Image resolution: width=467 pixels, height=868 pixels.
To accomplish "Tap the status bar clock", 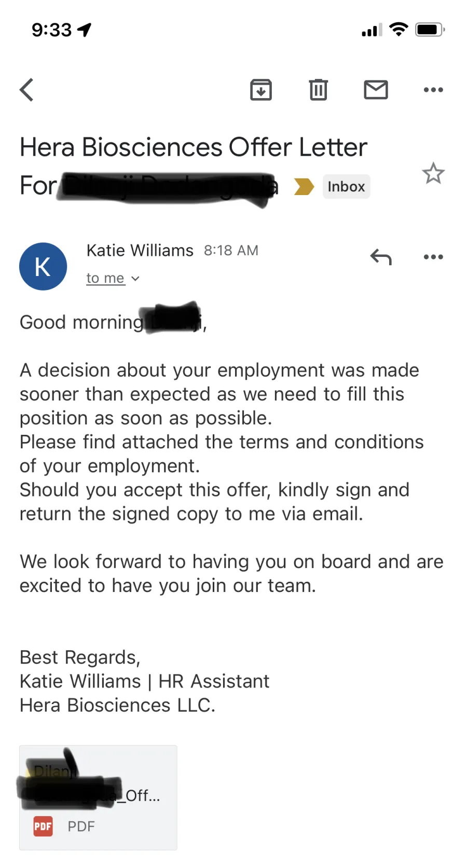I will coord(51,30).
